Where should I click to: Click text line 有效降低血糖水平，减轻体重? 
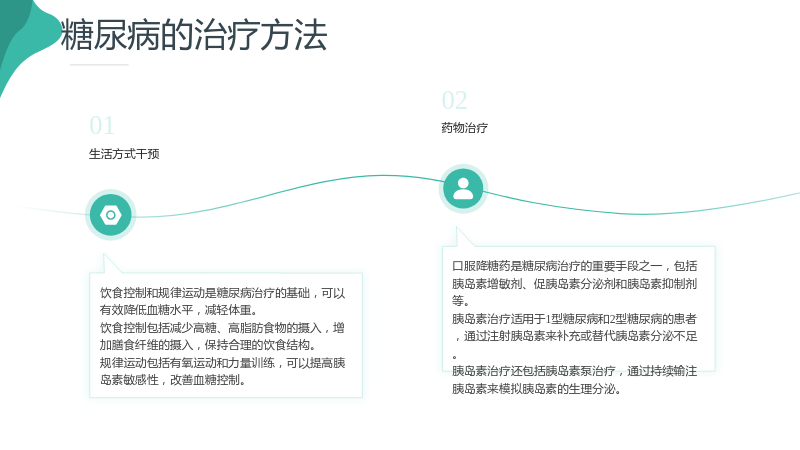(x=179, y=310)
